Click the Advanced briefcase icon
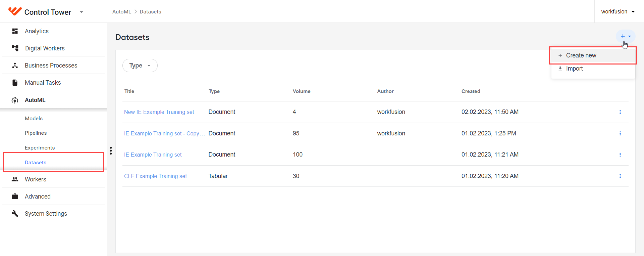 pyautogui.click(x=15, y=197)
